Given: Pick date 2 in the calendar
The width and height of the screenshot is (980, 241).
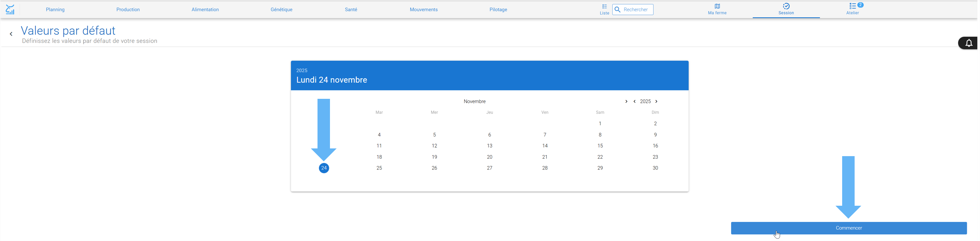Looking at the screenshot, I should (655, 123).
